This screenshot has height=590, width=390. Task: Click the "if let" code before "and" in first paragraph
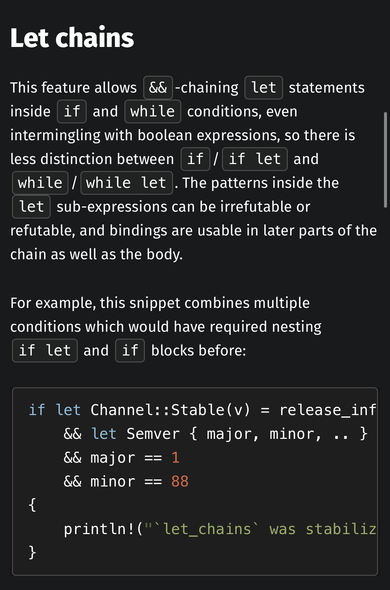coord(255,159)
